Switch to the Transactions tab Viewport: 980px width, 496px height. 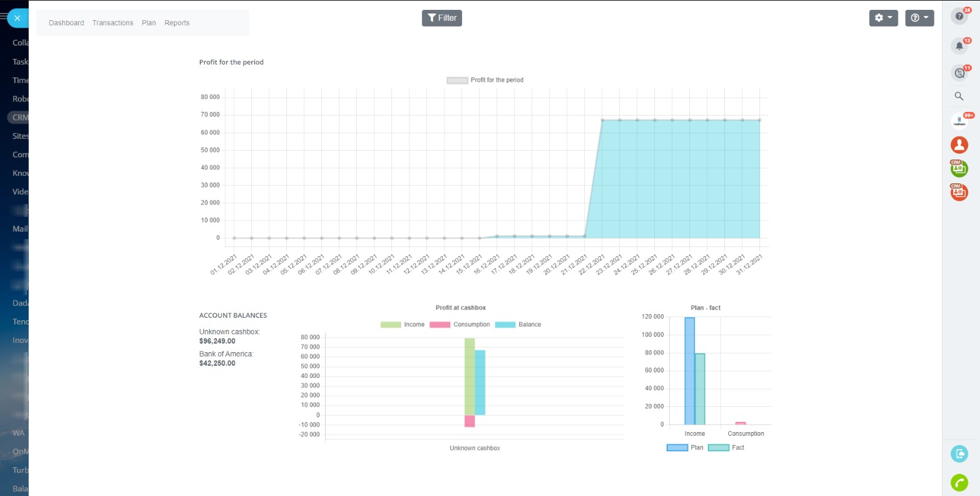112,23
